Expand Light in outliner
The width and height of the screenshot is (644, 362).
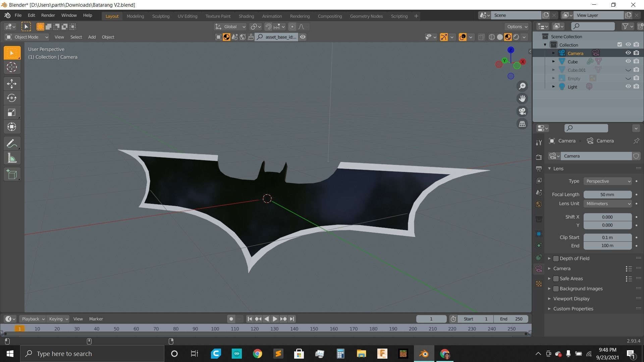553,86
